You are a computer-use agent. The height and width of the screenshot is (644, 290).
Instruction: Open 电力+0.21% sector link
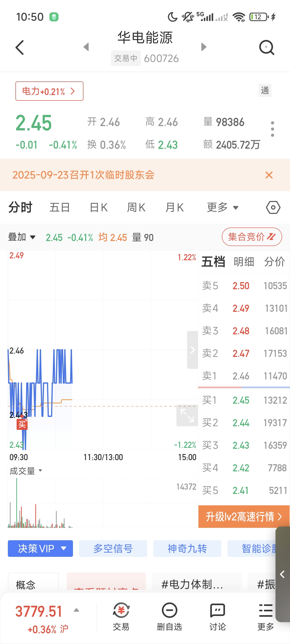pyautogui.click(x=49, y=91)
